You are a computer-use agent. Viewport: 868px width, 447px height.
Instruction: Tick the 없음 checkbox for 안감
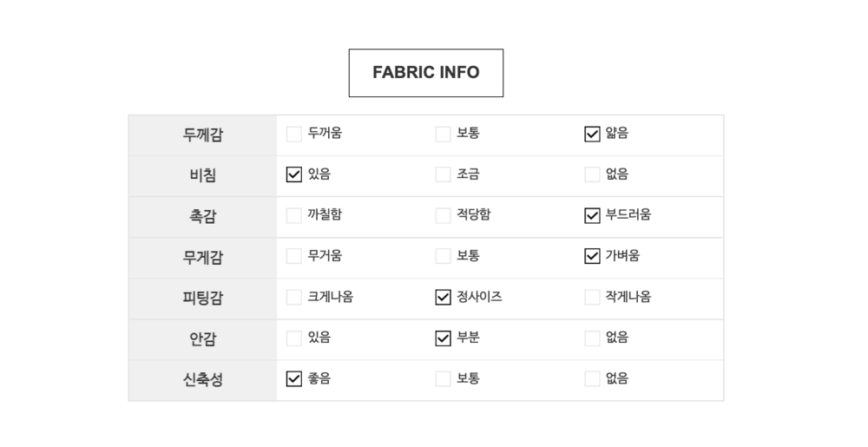[x=592, y=338]
